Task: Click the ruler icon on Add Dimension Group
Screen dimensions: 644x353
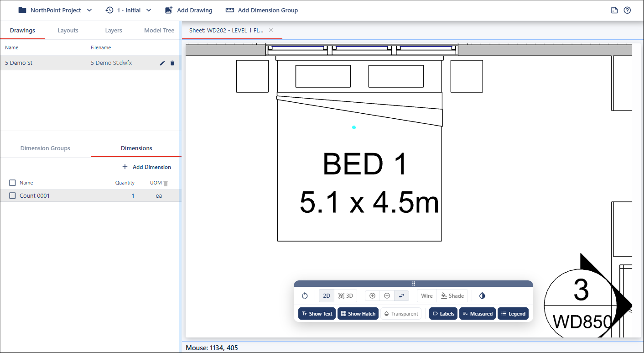Action: point(230,10)
